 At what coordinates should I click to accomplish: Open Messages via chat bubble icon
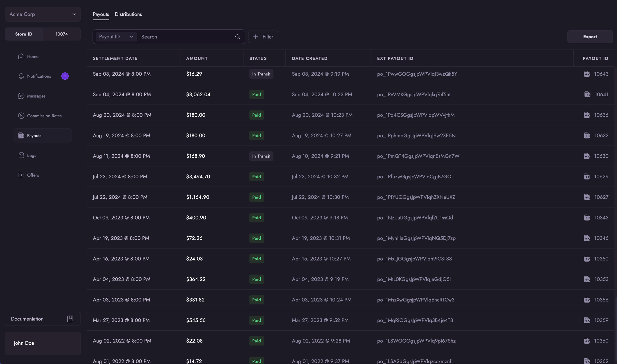click(x=21, y=96)
